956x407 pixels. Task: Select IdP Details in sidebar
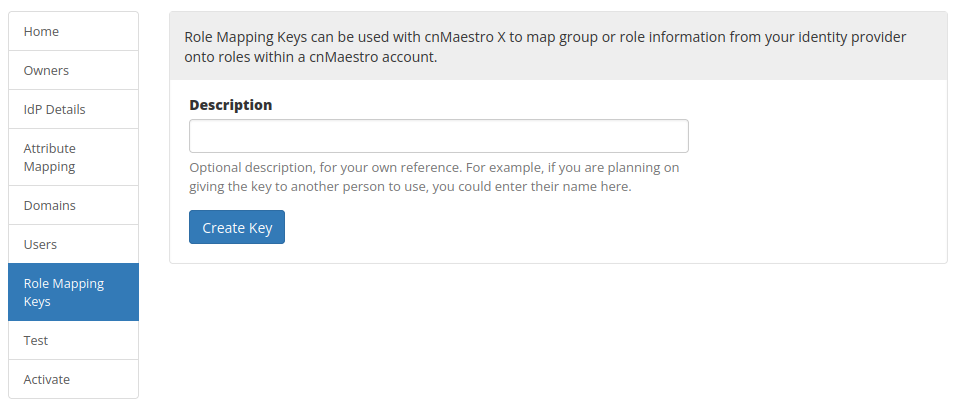tap(73, 110)
